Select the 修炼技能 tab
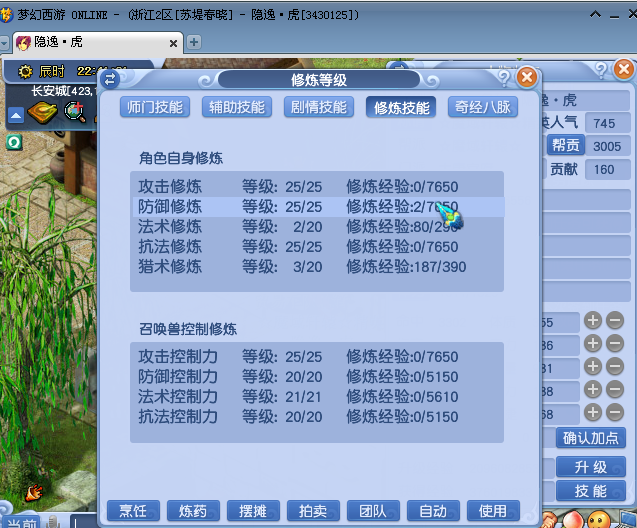This screenshot has height=528, width=637. [401, 107]
